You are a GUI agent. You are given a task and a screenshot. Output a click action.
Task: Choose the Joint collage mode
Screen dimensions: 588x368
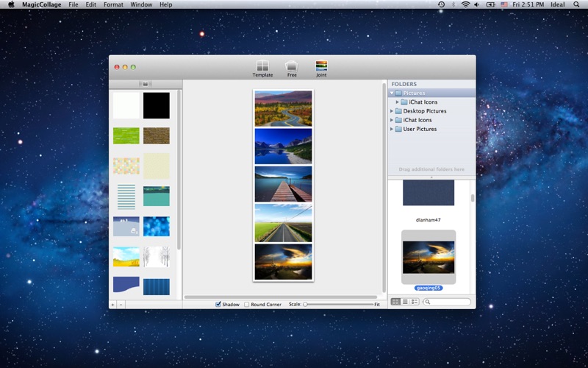pos(321,68)
